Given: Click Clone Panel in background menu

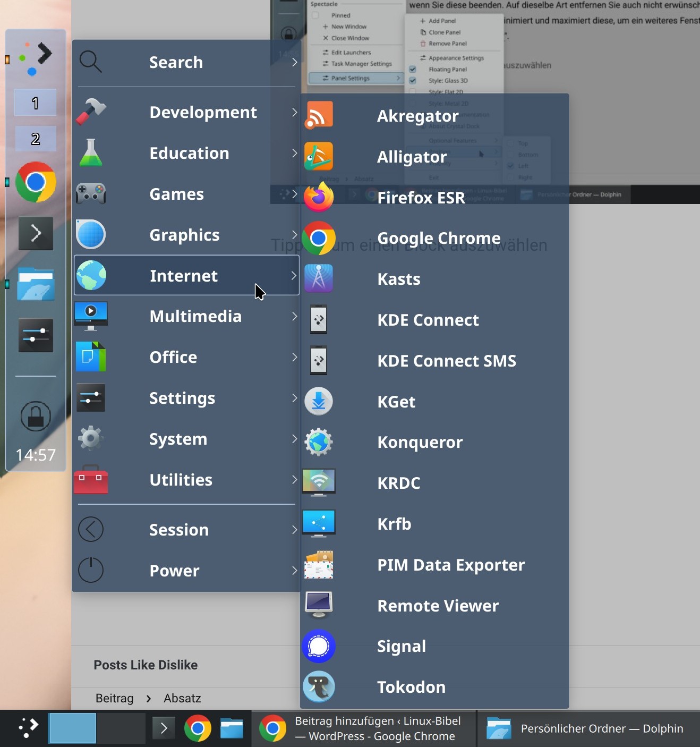Looking at the screenshot, I should click(440, 32).
